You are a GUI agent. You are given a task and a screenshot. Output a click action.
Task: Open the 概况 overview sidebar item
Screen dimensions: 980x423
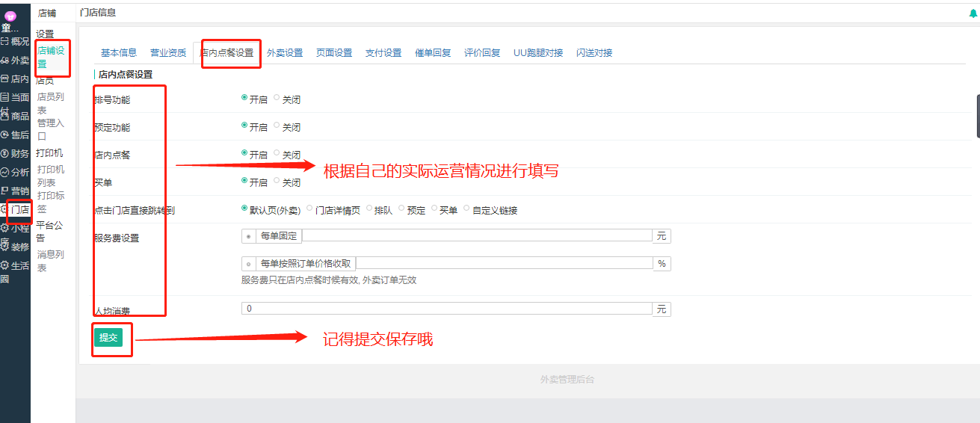tap(15, 41)
